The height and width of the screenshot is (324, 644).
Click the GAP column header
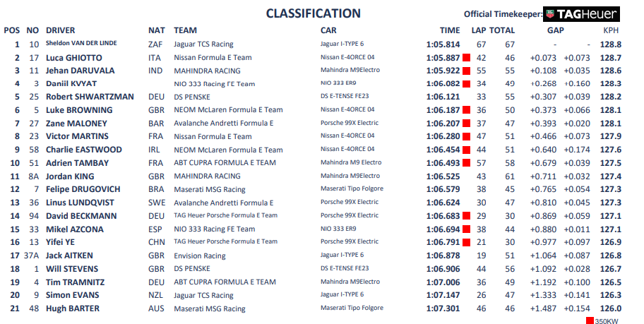click(556, 30)
